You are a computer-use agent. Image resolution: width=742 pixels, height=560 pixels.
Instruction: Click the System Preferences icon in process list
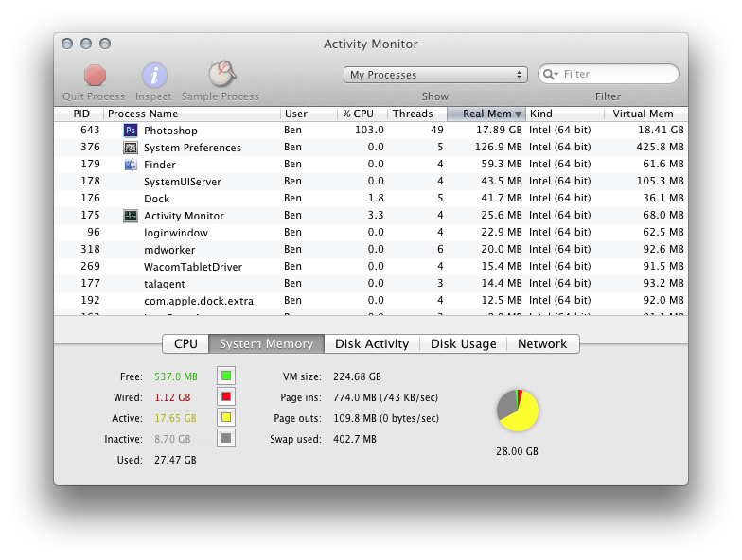131,148
